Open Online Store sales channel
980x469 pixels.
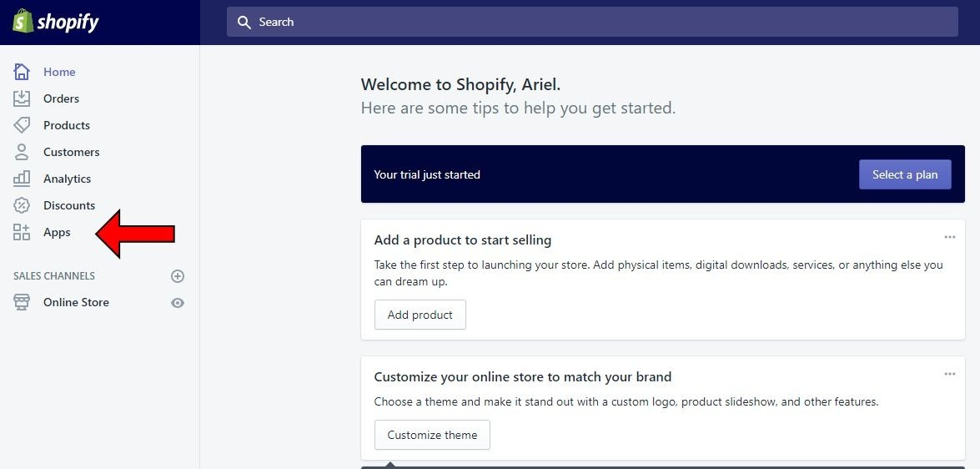click(x=76, y=303)
